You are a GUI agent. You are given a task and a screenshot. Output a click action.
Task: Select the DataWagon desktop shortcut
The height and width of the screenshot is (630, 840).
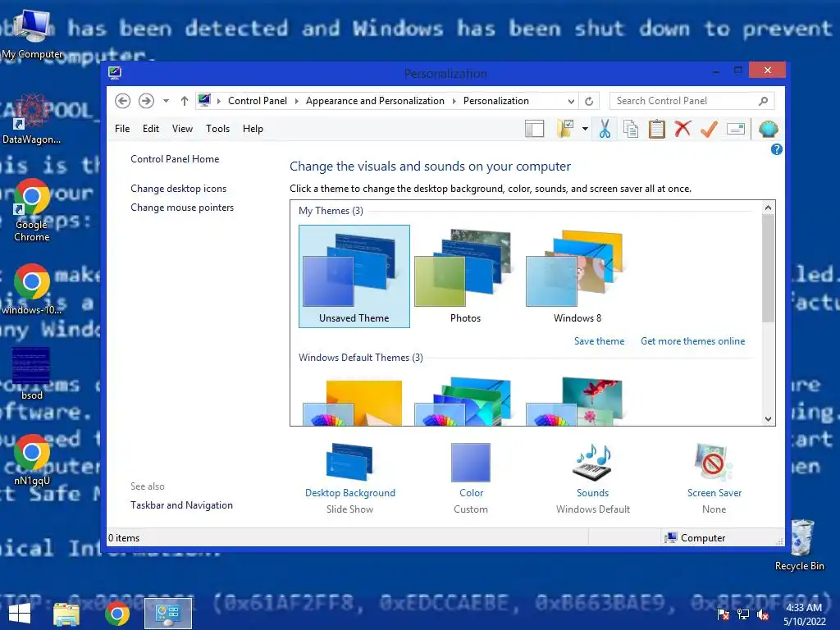click(31, 119)
